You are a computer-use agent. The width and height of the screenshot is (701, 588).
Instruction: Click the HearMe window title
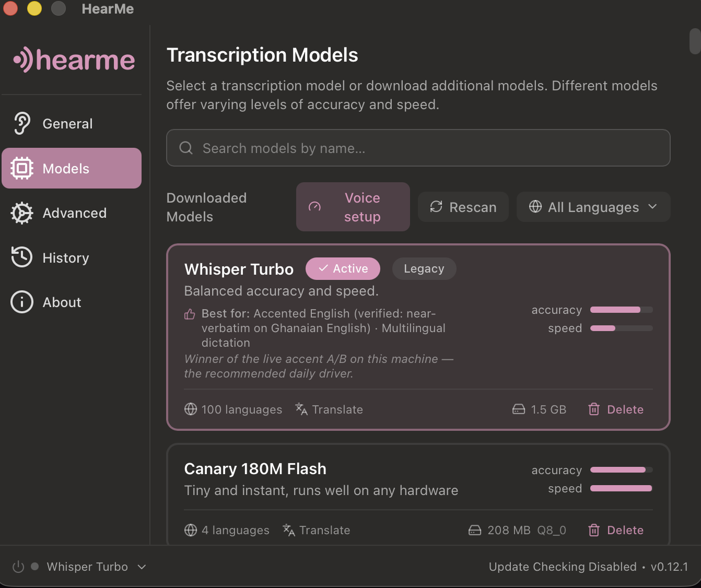pyautogui.click(x=108, y=9)
